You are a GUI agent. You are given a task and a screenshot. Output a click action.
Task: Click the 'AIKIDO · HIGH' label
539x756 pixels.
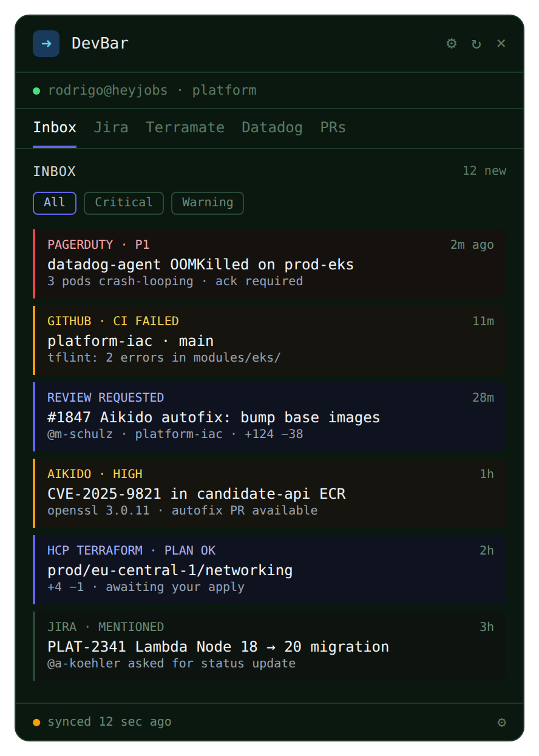coord(95,474)
